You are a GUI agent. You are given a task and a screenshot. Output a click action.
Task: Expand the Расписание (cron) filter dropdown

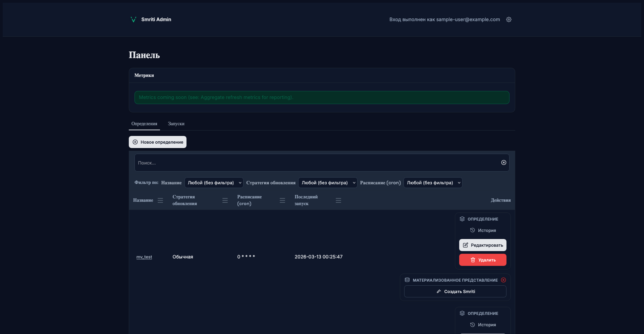click(x=433, y=183)
